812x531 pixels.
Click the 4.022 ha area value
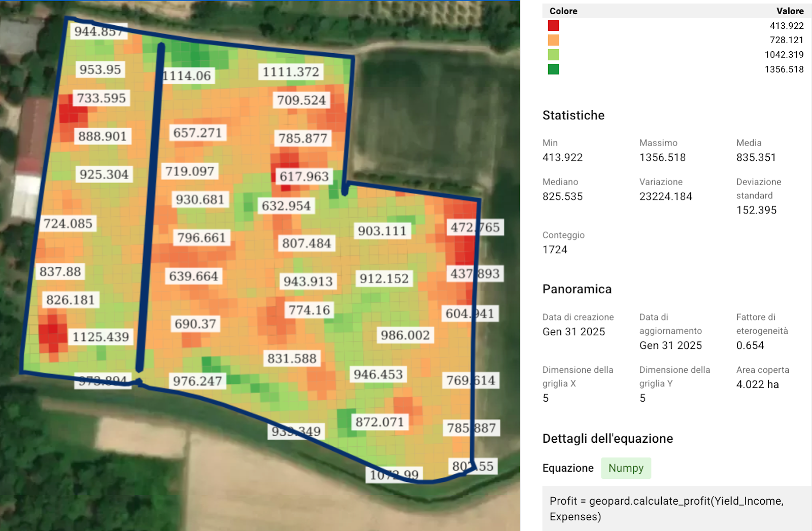point(757,384)
